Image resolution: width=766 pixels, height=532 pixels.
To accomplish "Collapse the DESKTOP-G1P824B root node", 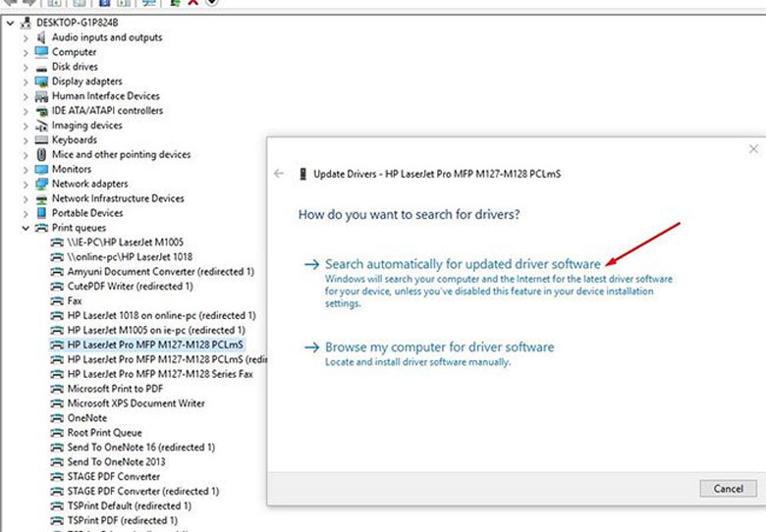I will (x=10, y=23).
